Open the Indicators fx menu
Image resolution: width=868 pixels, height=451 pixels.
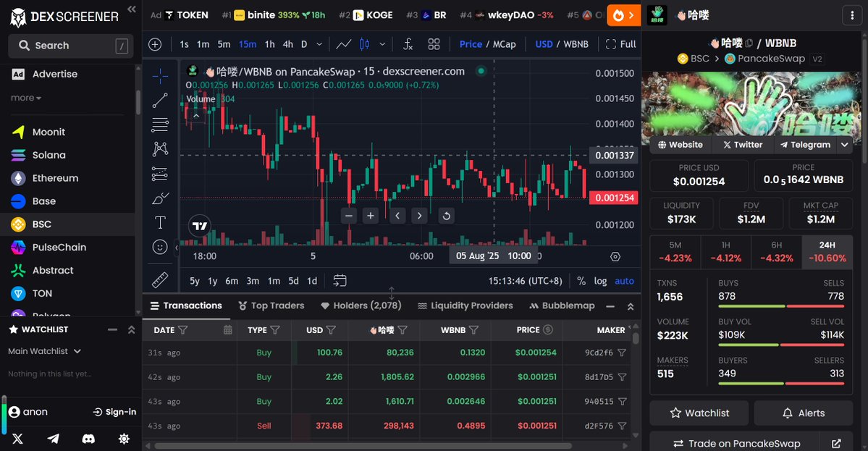(408, 44)
